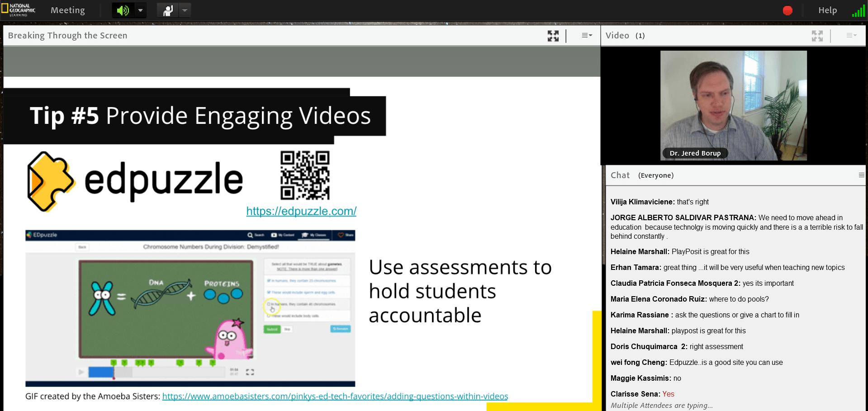Click the "Tip #5 Provide Engaging Videos" heading
Screen dimensions: 868x411
click(200, 116)
